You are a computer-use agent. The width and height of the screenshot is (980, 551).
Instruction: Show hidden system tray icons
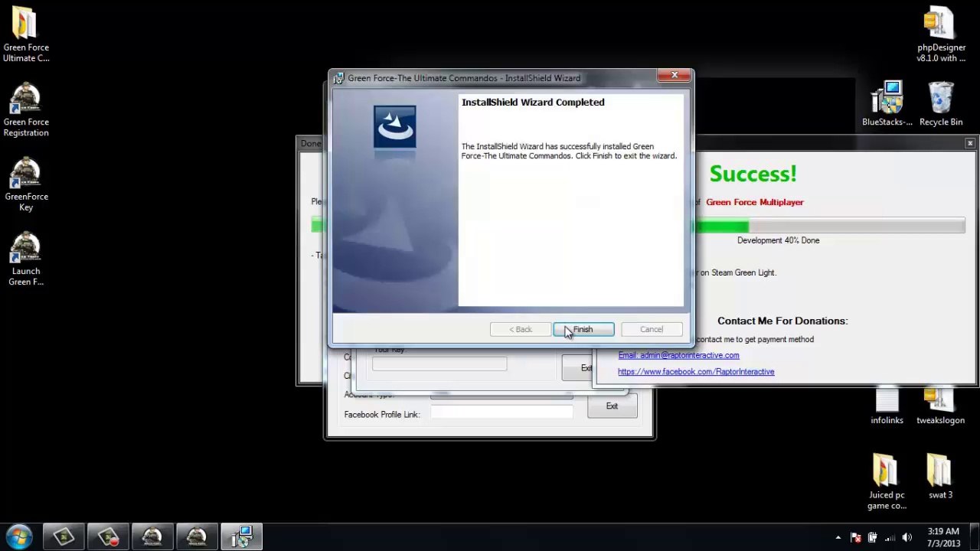tap(838, 537)
